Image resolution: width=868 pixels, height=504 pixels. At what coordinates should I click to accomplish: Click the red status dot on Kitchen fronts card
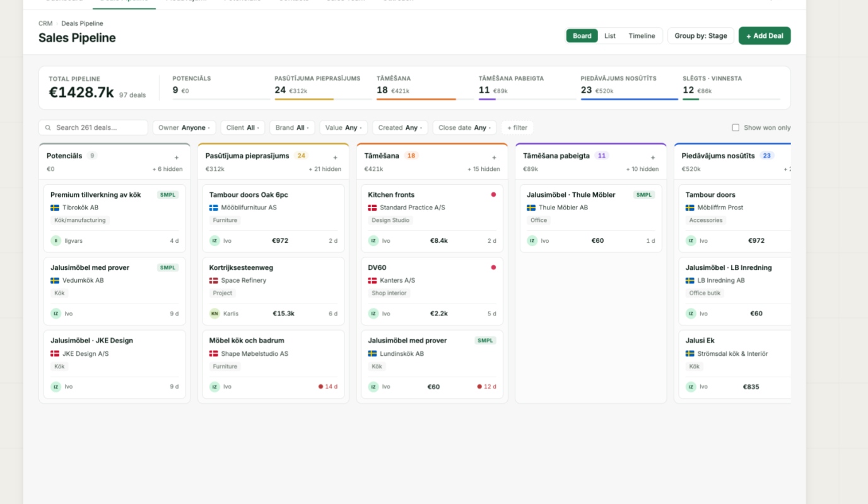pyautogui.click(x=493, y=194)
